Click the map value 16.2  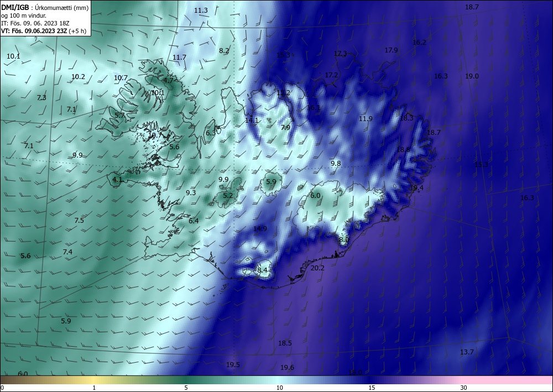pos(419,43)
